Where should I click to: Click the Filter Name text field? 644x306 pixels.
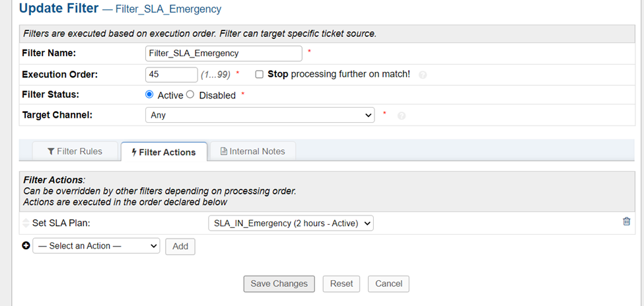(x=223, y=53)
